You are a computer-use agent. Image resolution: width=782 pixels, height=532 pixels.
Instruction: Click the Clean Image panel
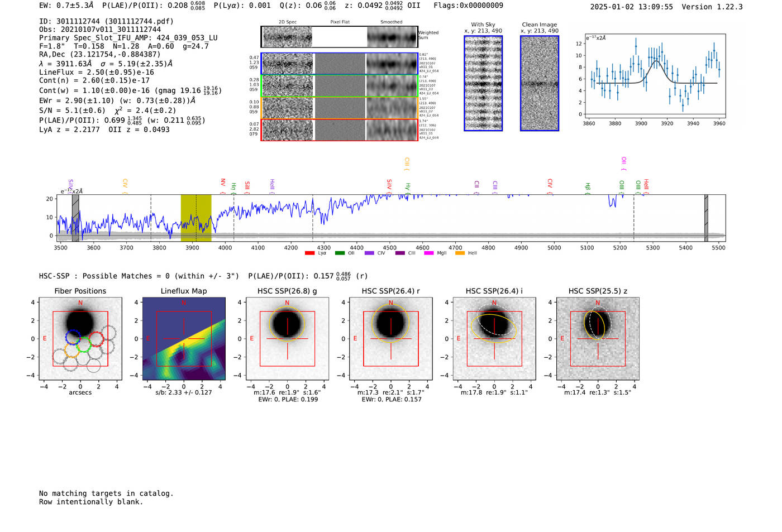540,83
